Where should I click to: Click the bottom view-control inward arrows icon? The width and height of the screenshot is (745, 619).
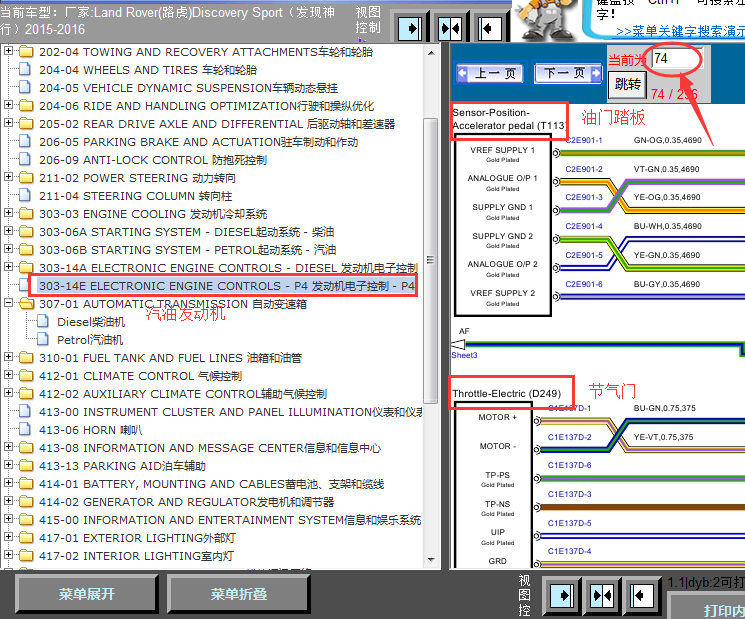602,595
